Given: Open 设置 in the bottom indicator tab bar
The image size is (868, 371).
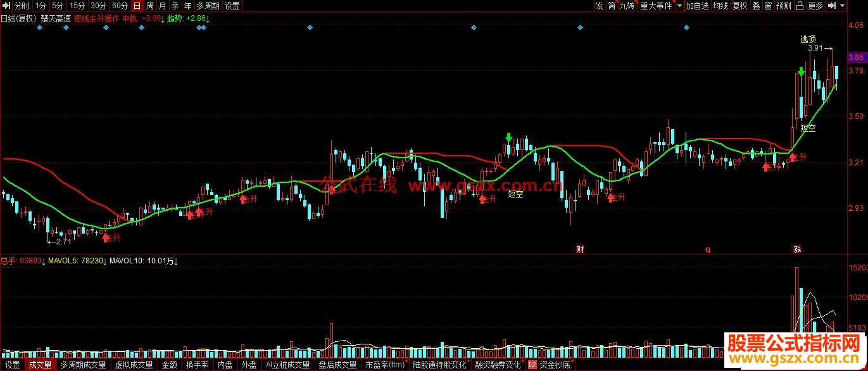Looking at the screenshot, I should coord(12,365).
